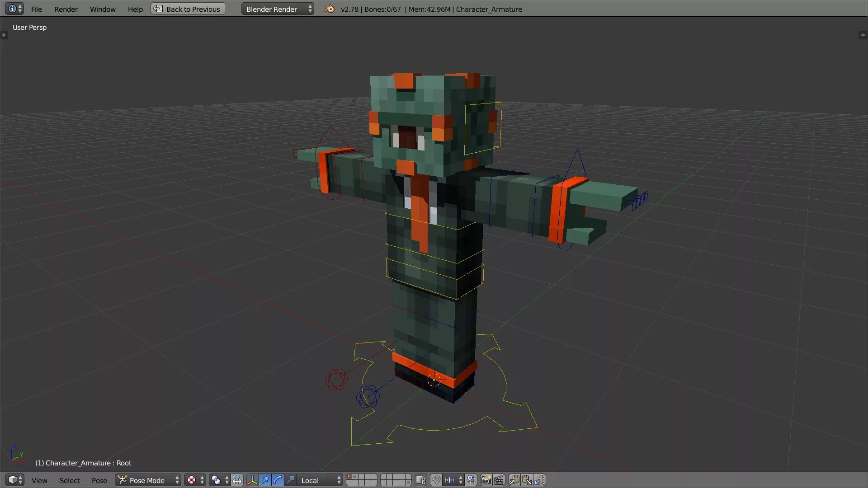The height and width of the screenshot is (488, 868).
Task: Click the Blender logo icon
Action: (x=330, y=9)
